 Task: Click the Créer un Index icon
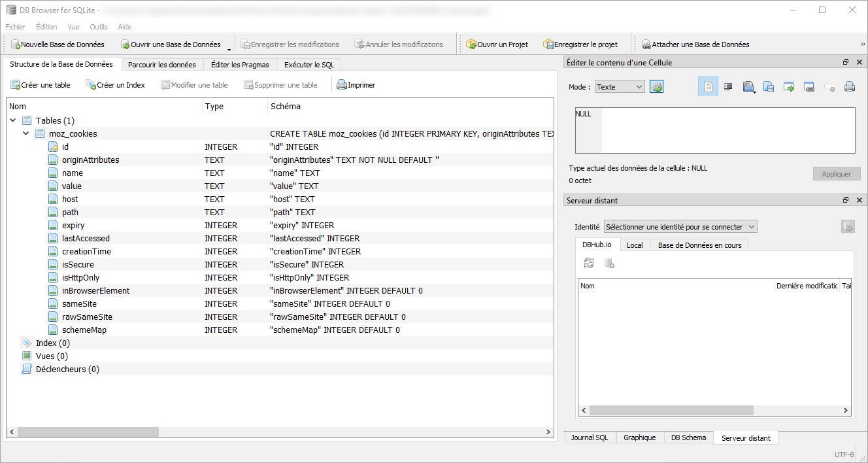pyautogui.click(x=91, y=85)
